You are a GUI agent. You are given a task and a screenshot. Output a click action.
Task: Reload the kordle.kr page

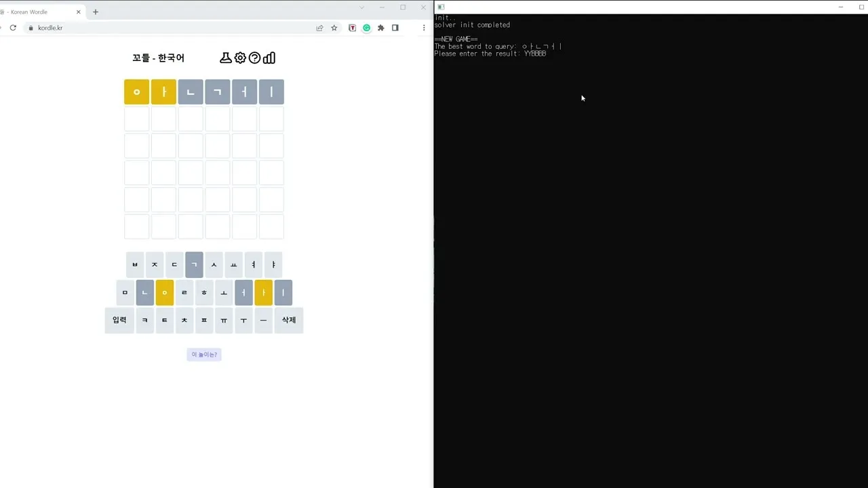pos(13,28)
